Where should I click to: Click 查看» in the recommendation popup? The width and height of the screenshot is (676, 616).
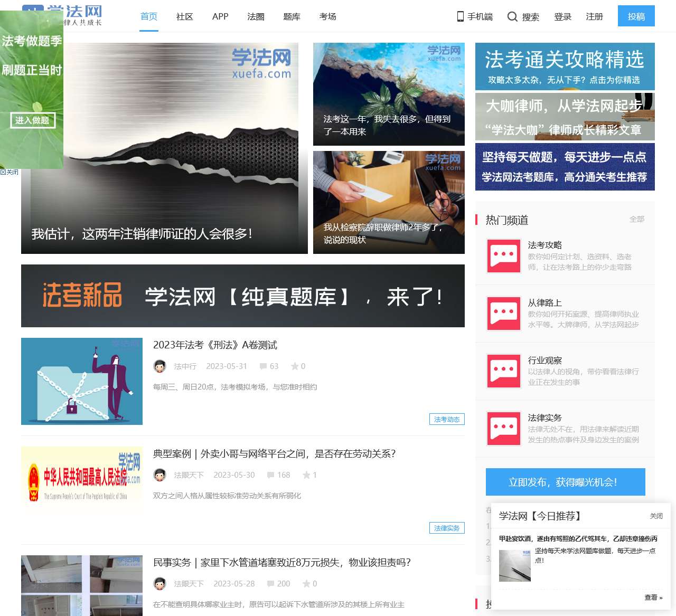[x=653, y=597]
